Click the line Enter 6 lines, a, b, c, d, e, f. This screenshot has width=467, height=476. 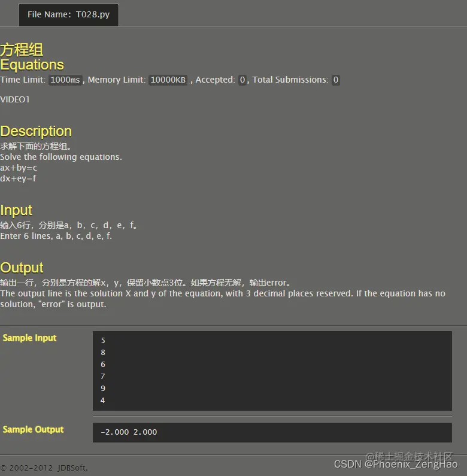[x=56, y=236]
